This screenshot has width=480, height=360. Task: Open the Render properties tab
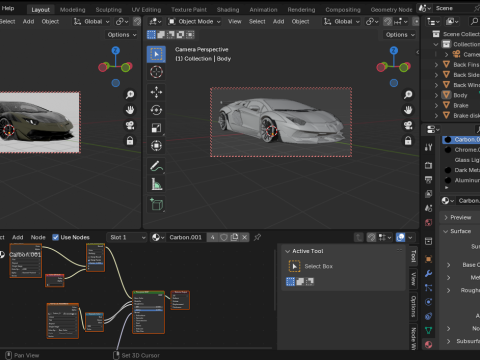click(x=428, y=165)
